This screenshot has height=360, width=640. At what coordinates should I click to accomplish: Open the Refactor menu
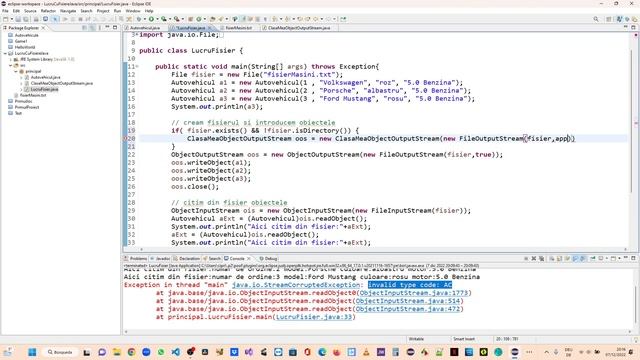[x=48, y=11]
